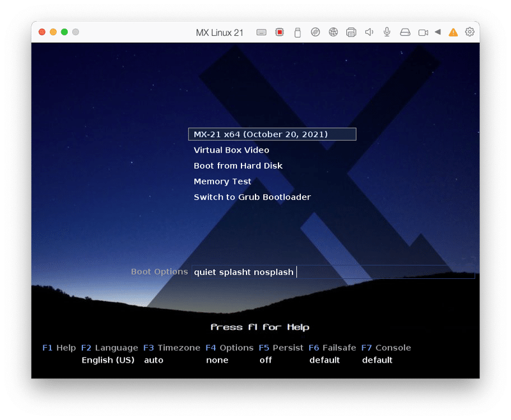
Task: Click the 'auto' timezone value
Action: (153, 360)
